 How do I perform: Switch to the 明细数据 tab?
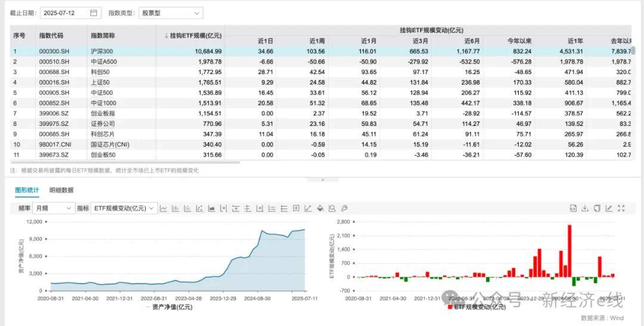click(x=61, y=190)
